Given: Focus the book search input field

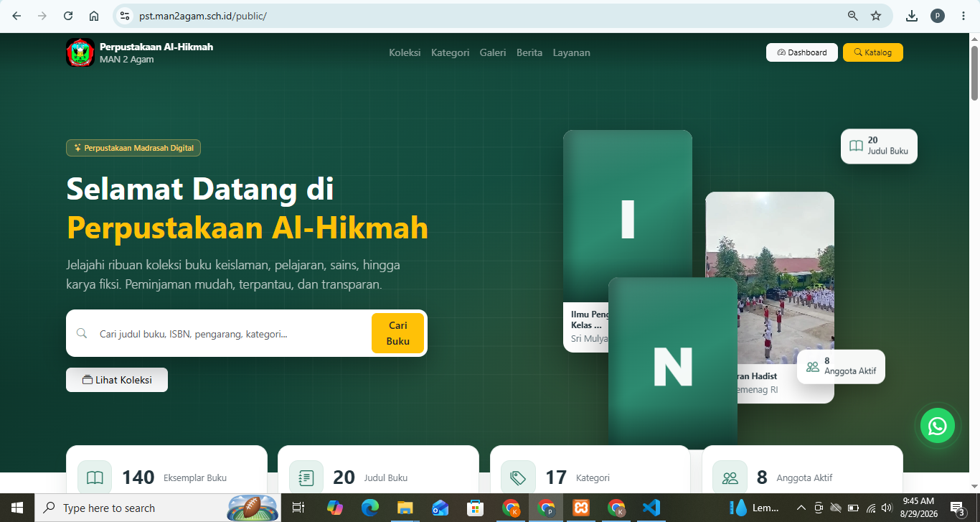Looking at the screenshot, I should tap(230, 333).
